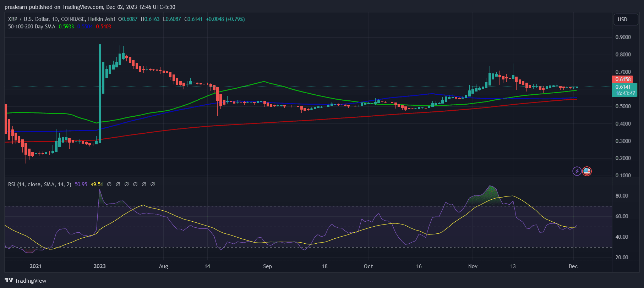Open the USD currency selector
The width and height of the screenshot is (644, 288).
(x=622, y=20)
